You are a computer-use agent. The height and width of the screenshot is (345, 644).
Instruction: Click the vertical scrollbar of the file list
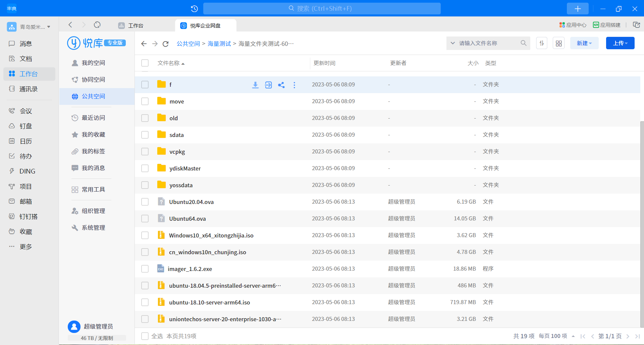[x=642, y=221]
